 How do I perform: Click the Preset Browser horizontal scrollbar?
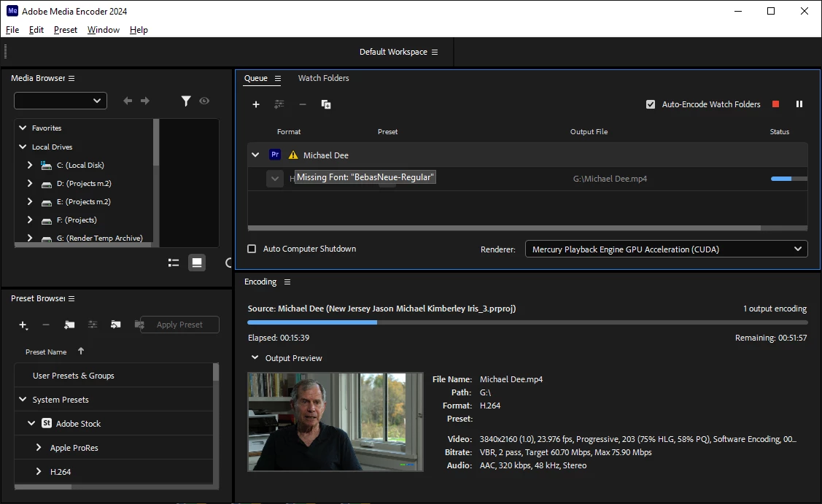[x=43, y=486]
